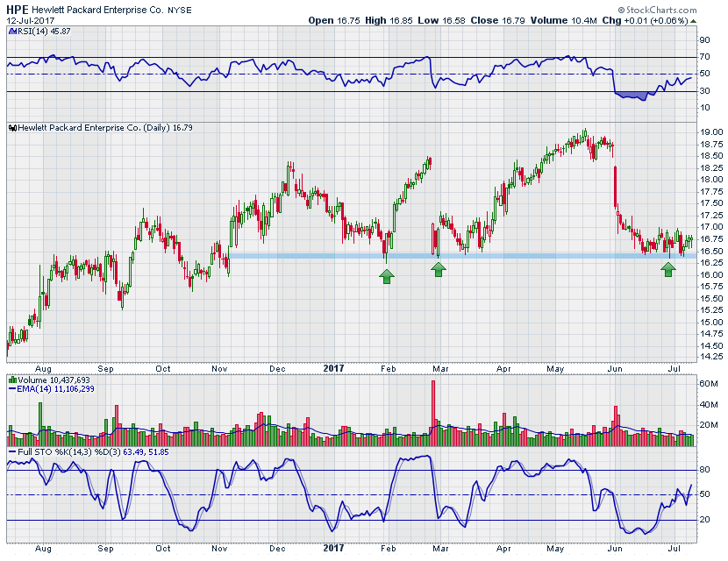The height and width of the screenshot is (561, 728).
Task: Click the 60M volume axis label
Action: (709, 384)
